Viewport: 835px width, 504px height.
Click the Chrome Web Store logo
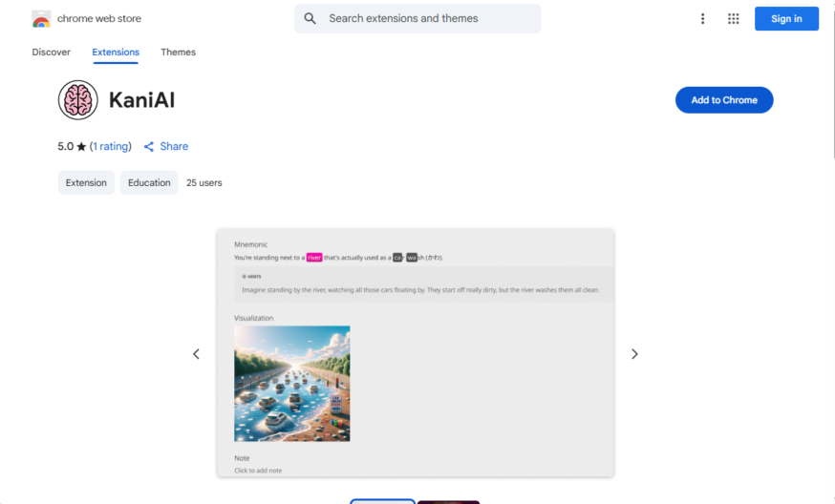coord(41,19)
